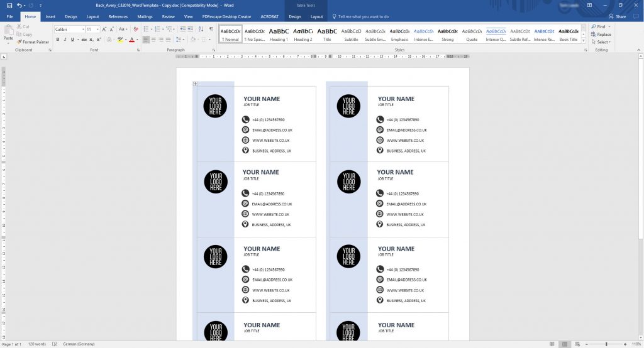Viewport: 644px width, 348px height.
Task: Switch to Read Mode view
Action: point(552,344)
